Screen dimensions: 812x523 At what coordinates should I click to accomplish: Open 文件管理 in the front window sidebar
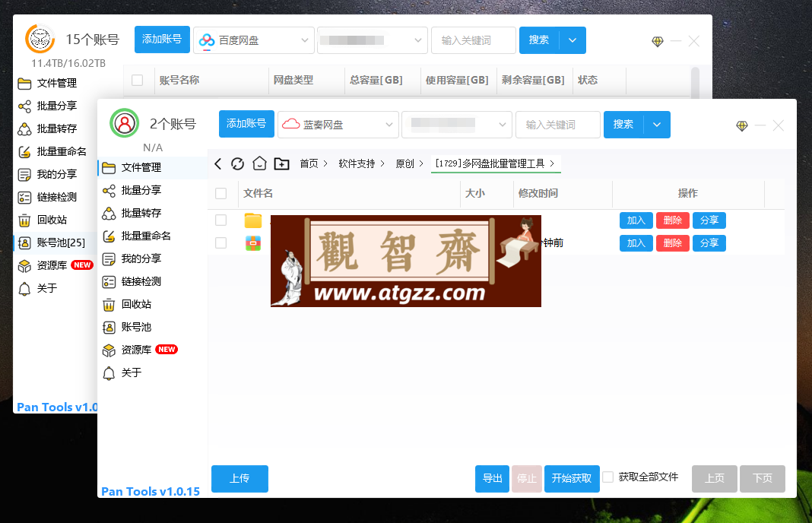coord(153,168)
